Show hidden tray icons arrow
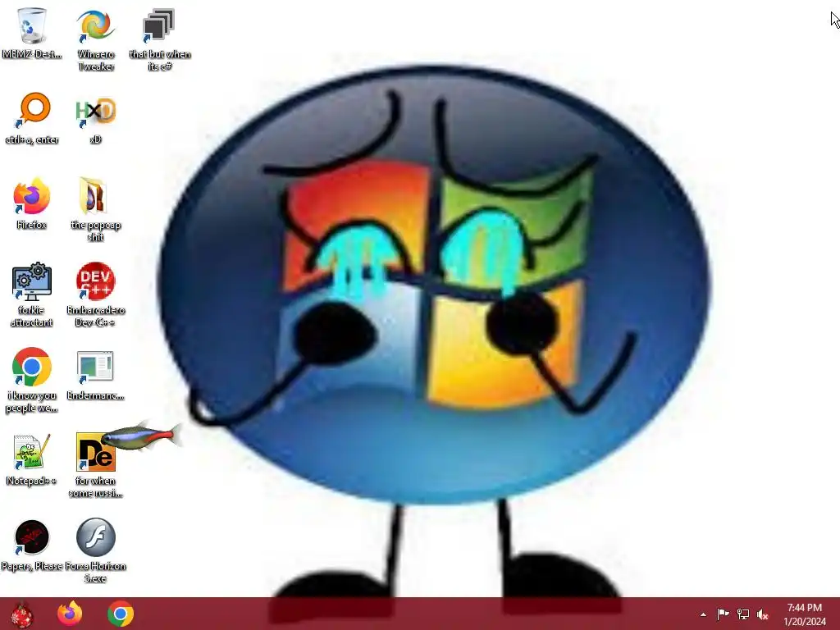Image resolution: width=840 pixels, height=630 pixels. point(703,614)
